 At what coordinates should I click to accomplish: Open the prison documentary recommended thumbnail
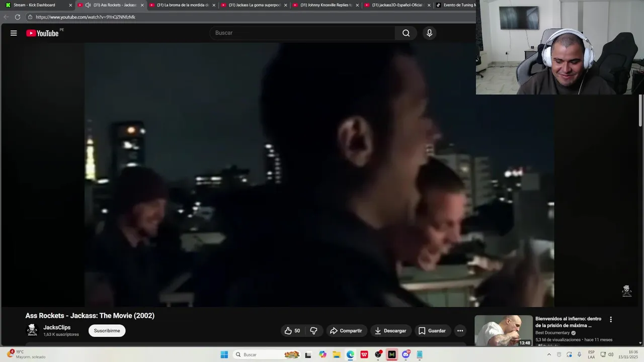pos(504,330)
